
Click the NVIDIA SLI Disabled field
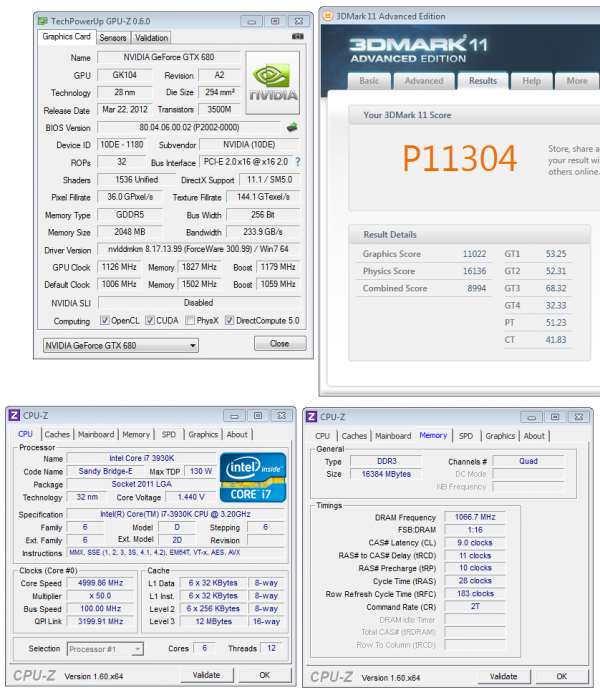[x=199, y=303]
